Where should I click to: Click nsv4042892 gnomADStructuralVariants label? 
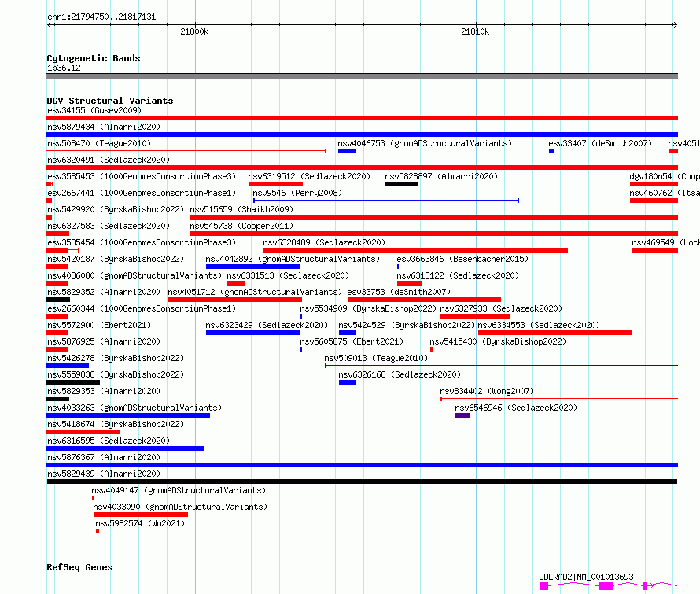click(293, 259)
